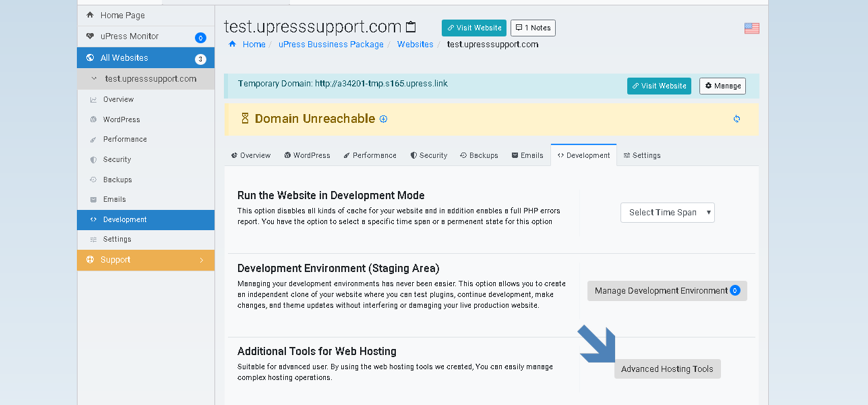Image resolution: width=868 pixels, height=405 pixels.
Task: Switch to the Backups tab
Action: pos(479,155)
